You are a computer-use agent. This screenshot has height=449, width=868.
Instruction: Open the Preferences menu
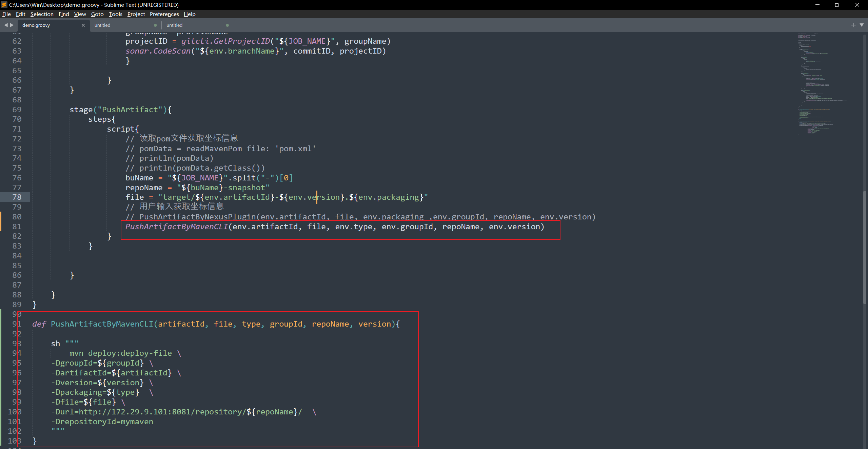(x=164, y=14)
